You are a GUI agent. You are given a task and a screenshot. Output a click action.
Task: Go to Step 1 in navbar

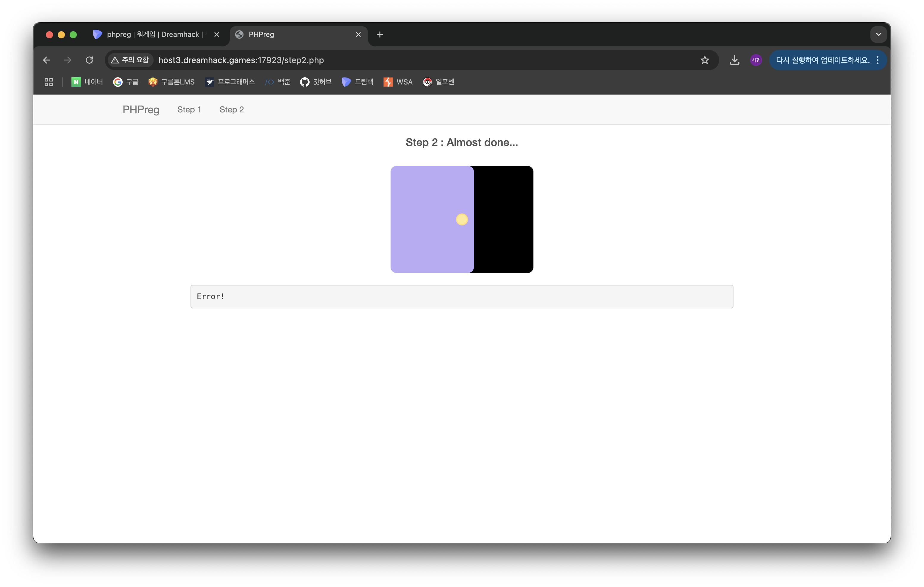point(189,110)
